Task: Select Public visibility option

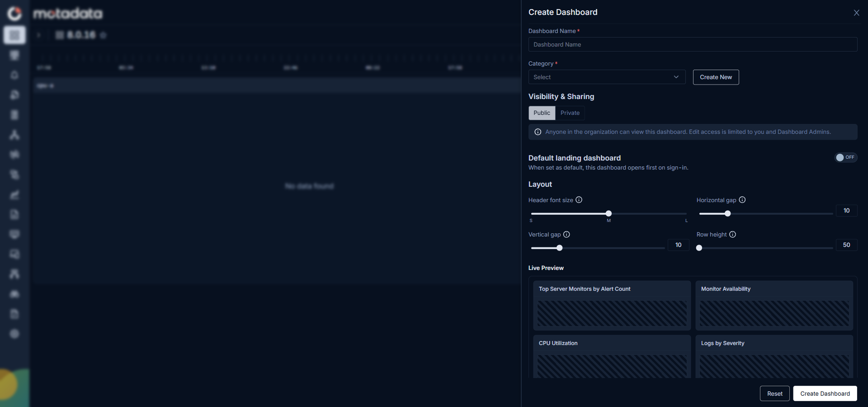Action: [x=542, y=113]
